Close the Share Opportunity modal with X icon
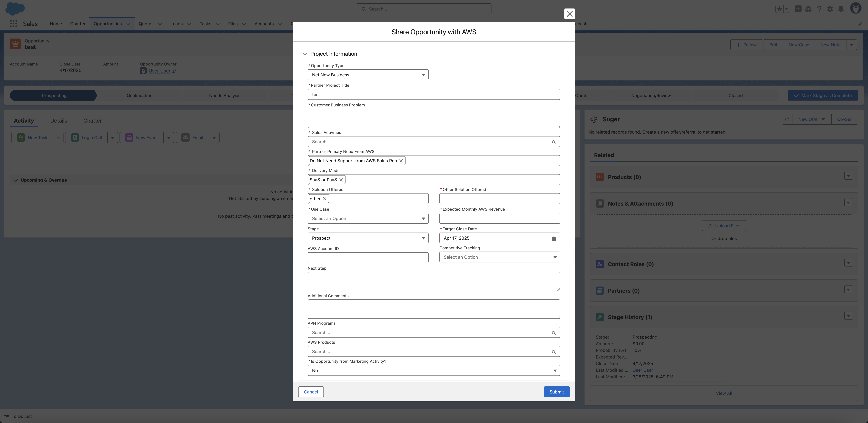868x423 pixels. point(569,14)
